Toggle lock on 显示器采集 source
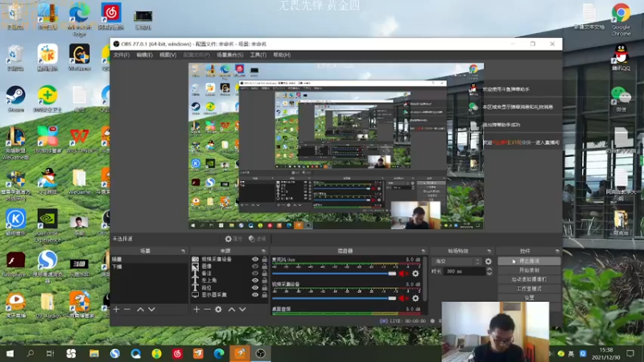This screenshot has height=362, width=644. pos(265,294)
